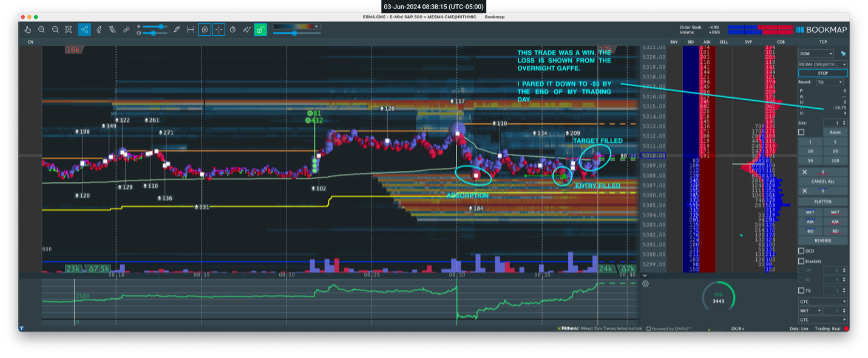Toggle the speech bubble notes icon
The height and width of the screenshot is (358, 868).
click(x=205, y=29)
